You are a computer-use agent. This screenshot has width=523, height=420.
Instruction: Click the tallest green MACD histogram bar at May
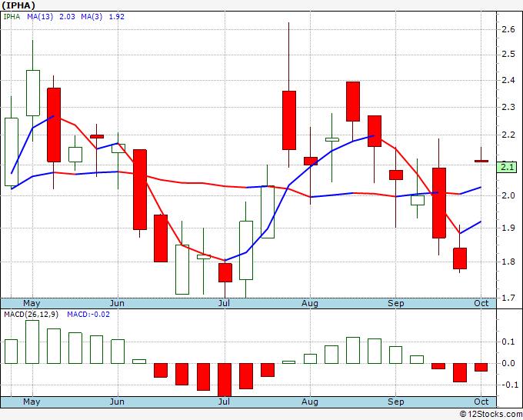coord(32,342)
